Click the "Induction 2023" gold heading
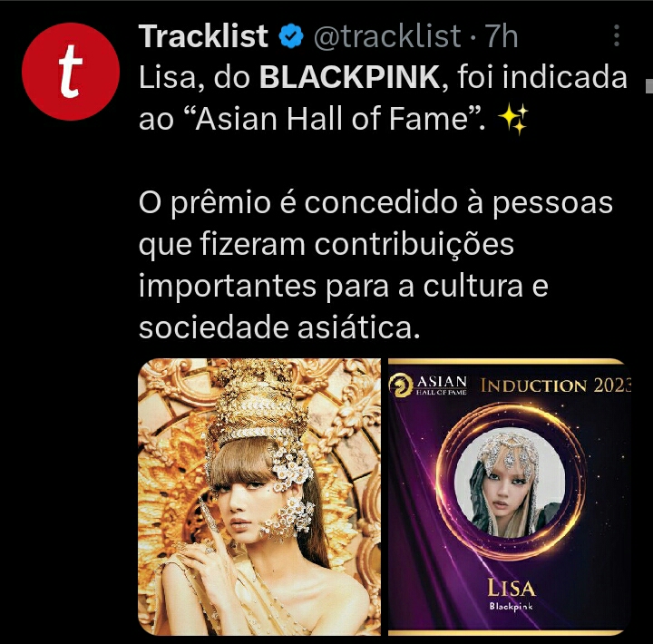The image size is (653, 644). [x=556, y=385]
